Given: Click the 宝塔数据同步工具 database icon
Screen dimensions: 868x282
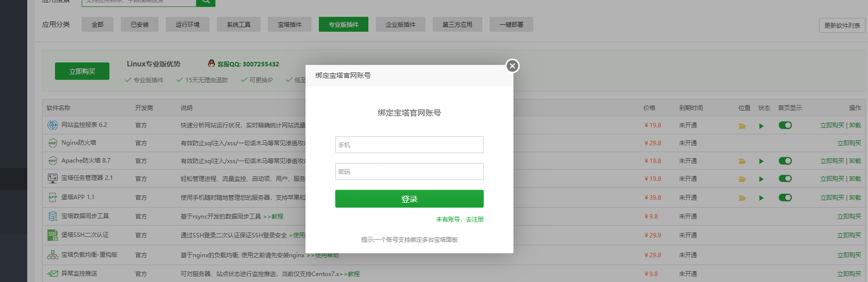Looking at the screenshot, I should click(52, 216).
